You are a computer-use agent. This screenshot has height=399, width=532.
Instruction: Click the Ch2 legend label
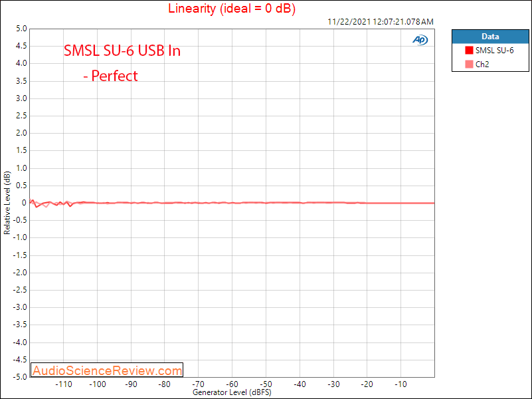[482, 65]
